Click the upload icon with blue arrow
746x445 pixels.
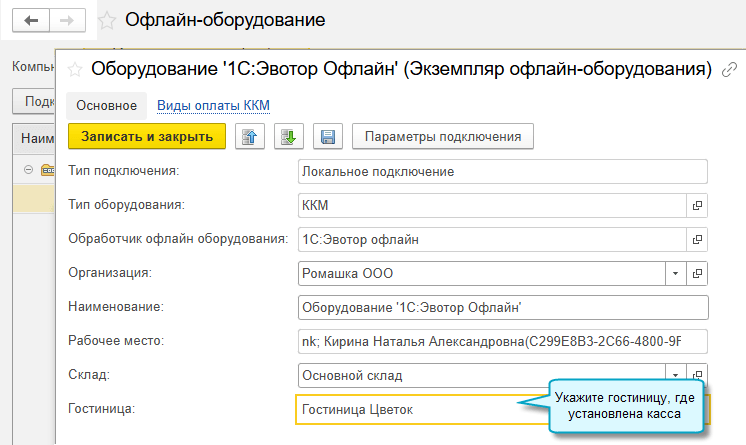[x=249, y=136]
